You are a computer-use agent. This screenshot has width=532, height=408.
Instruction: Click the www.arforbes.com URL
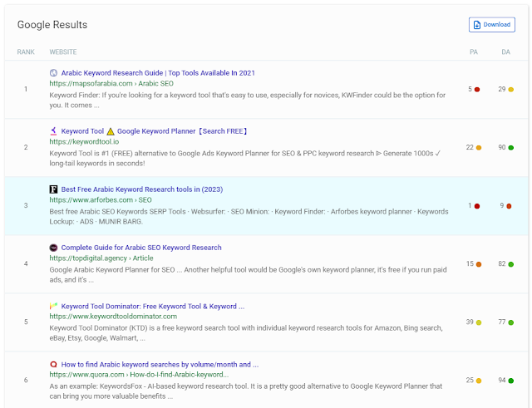(x=101, y=199)
